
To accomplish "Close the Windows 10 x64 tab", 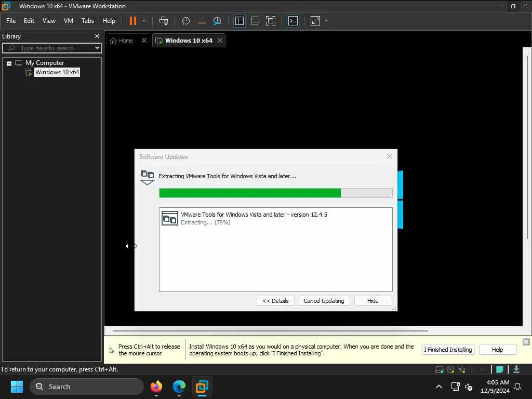I will (220, 41).
